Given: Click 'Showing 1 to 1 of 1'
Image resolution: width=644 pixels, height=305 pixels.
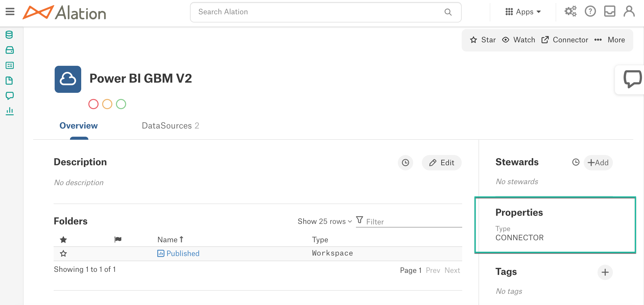Looking at the screenshot, I should pyautogui.click(x=85, y=269).
